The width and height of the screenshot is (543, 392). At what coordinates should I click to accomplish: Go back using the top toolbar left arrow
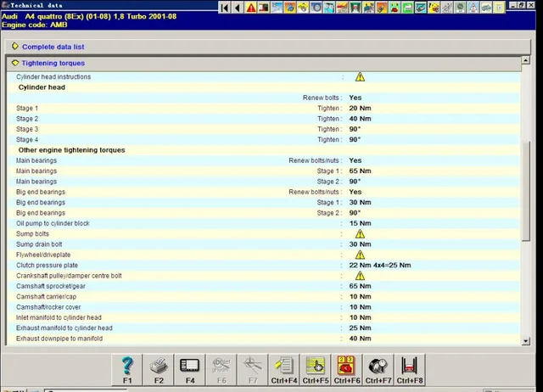tap(238, 8)
